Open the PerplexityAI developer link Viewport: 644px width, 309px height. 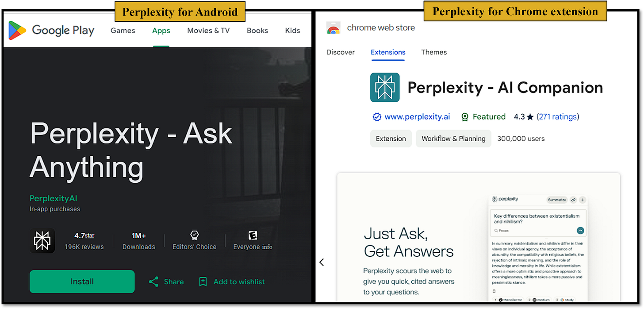(54, 198)
